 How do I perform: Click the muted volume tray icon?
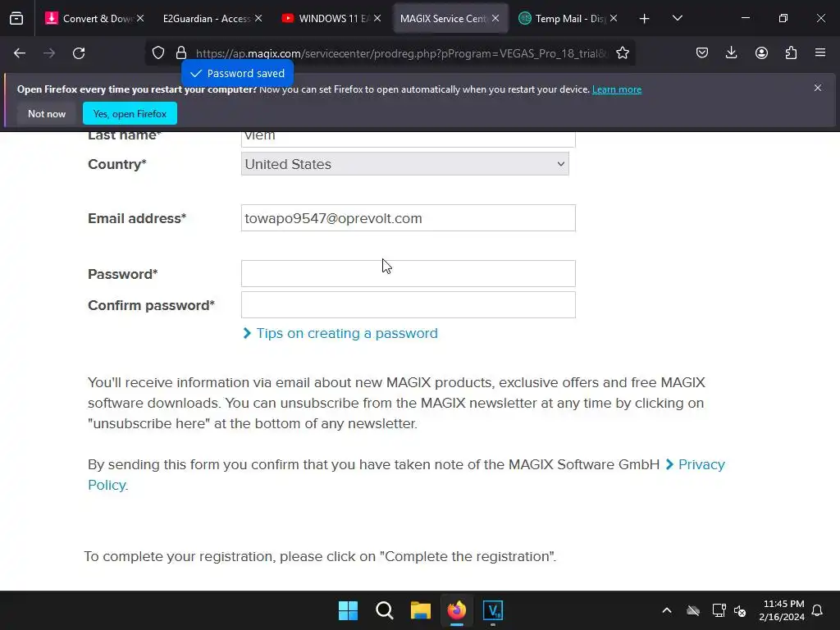click(x=741, y=610)
